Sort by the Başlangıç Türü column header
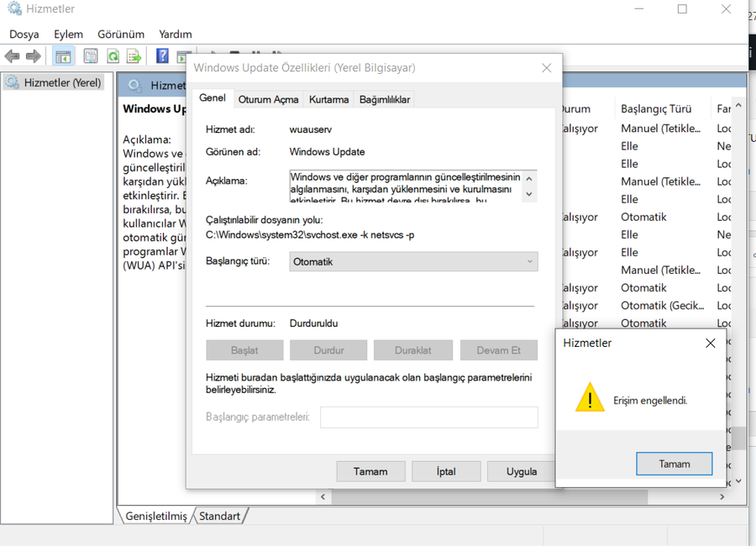Screen dimensions: 756x546 (x=656, y=109)
